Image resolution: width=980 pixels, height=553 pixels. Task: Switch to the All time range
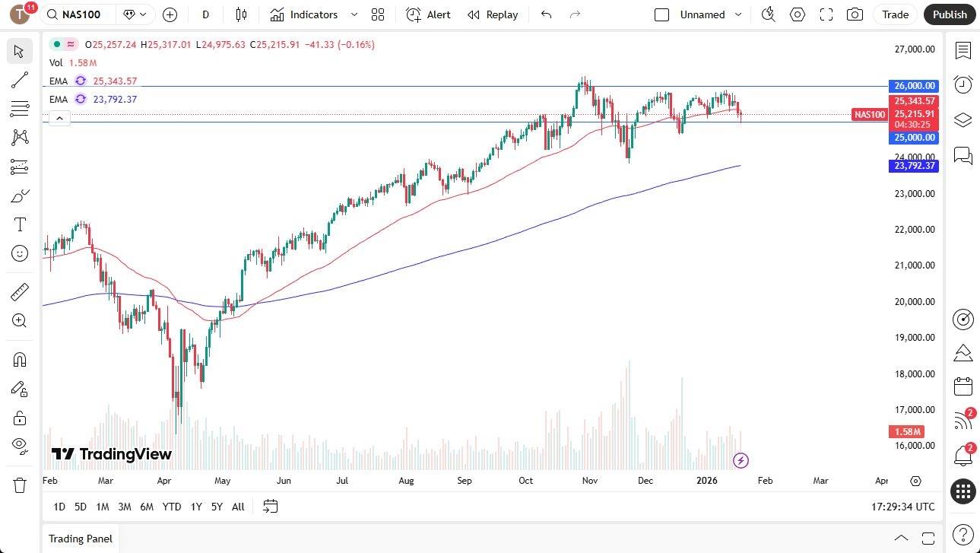238,507
